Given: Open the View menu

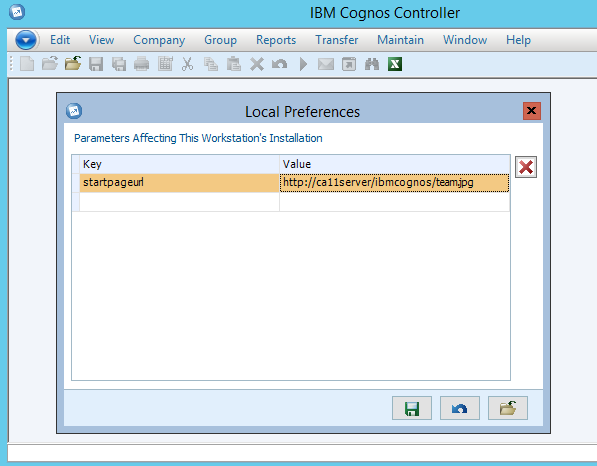Looking at the screenshot, I should point(101,40).
